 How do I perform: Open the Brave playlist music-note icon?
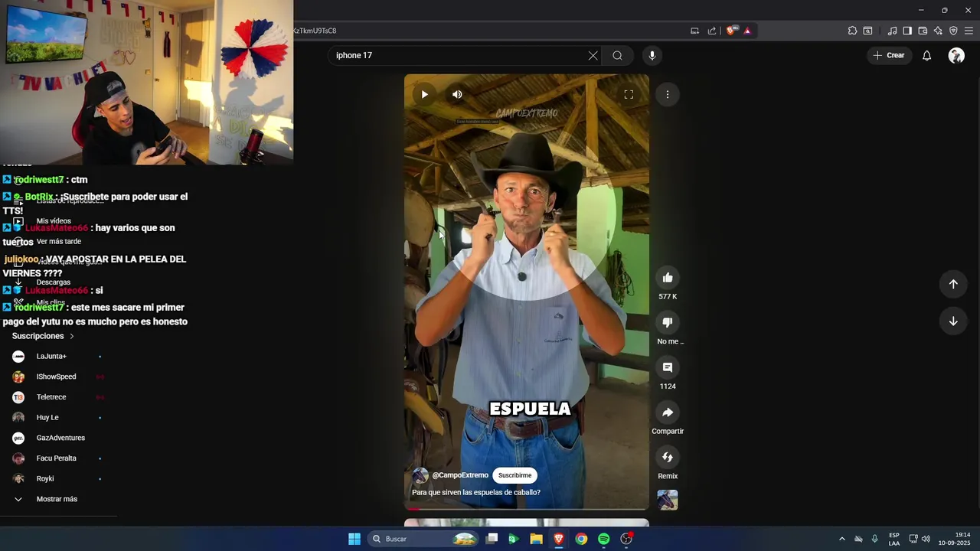[892, 31]
